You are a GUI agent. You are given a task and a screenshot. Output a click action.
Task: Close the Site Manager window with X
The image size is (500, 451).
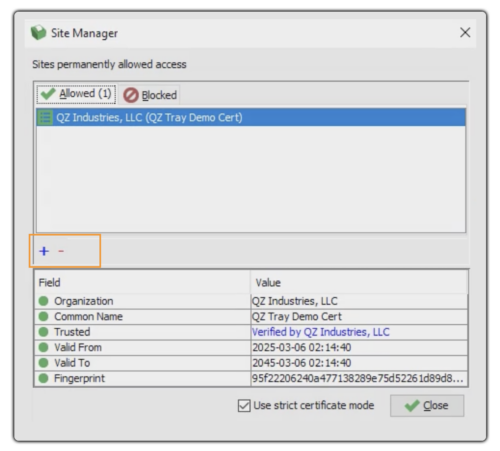(465, 33)
